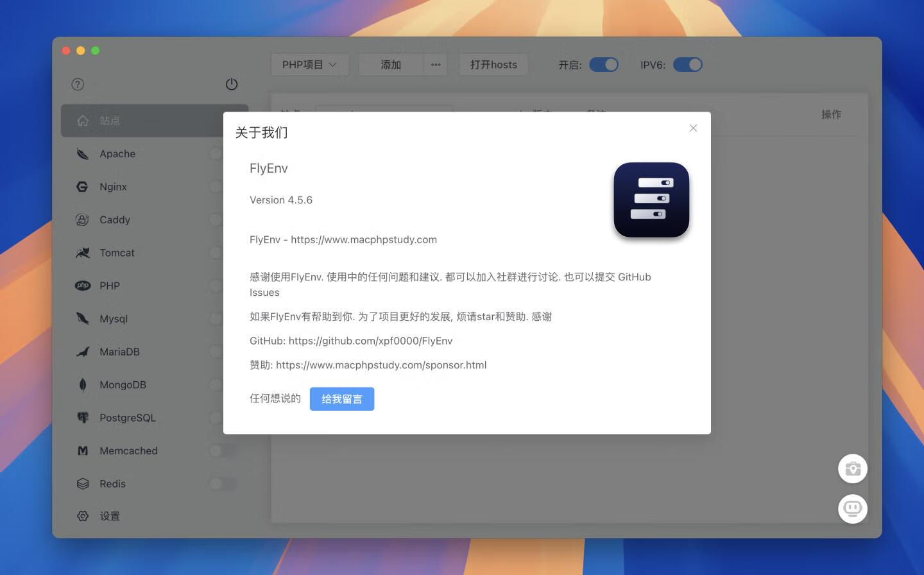Click the power button icon in sidebar
The image size is (924, 575).
coord(232,84)
